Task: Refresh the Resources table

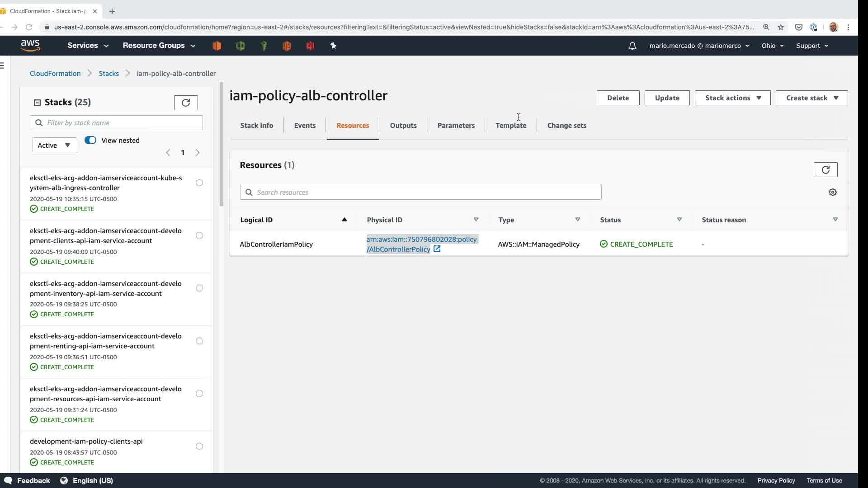Action: coord(825,169)
